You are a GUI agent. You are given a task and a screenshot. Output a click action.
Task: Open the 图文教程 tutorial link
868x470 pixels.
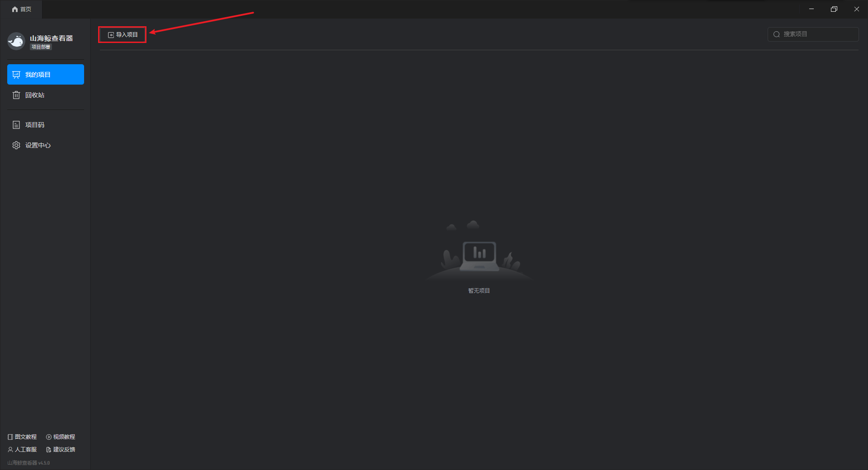(22, 437)
